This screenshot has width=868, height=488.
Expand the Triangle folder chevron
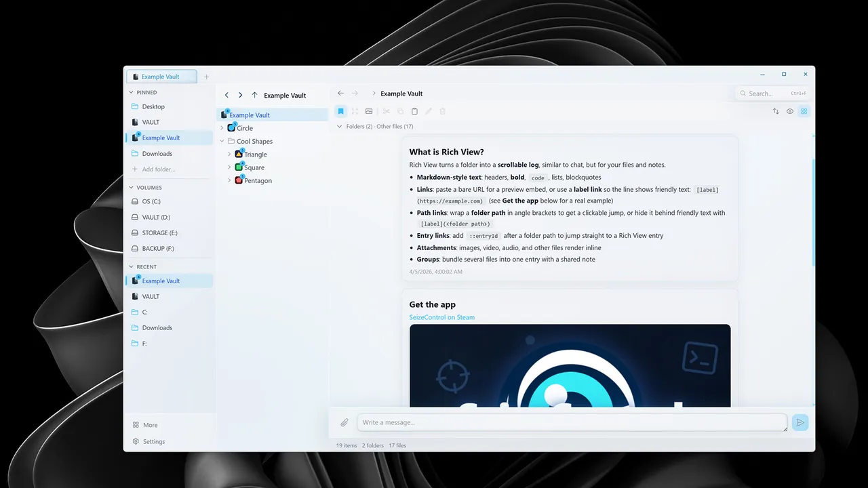click(229, 155)
